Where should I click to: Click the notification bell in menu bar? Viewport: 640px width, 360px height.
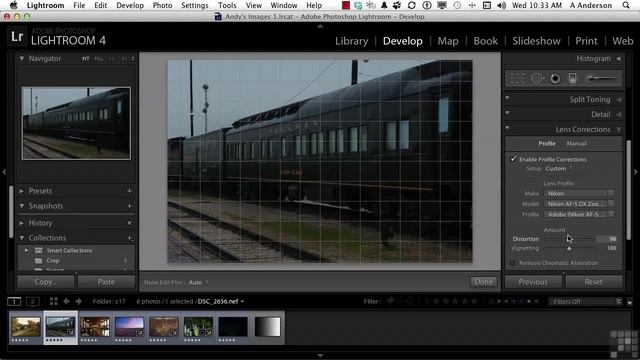[x=384, y=5]
